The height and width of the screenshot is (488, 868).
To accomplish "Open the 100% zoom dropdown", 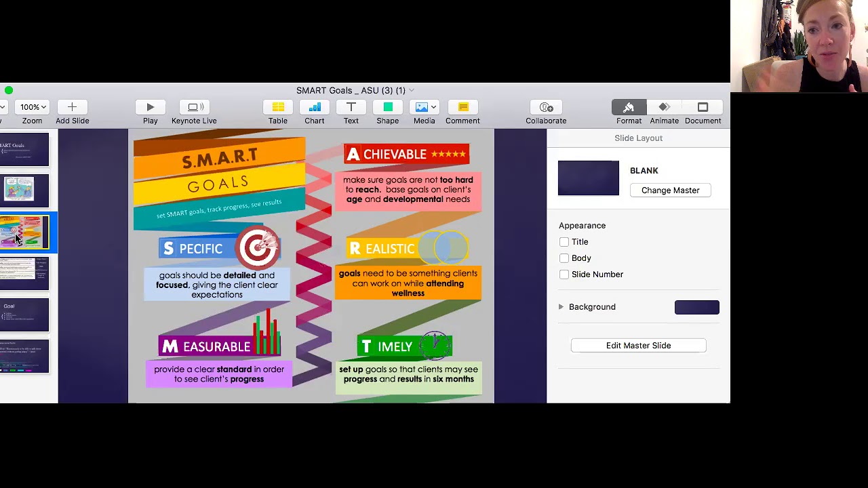I will pos(33,107).
